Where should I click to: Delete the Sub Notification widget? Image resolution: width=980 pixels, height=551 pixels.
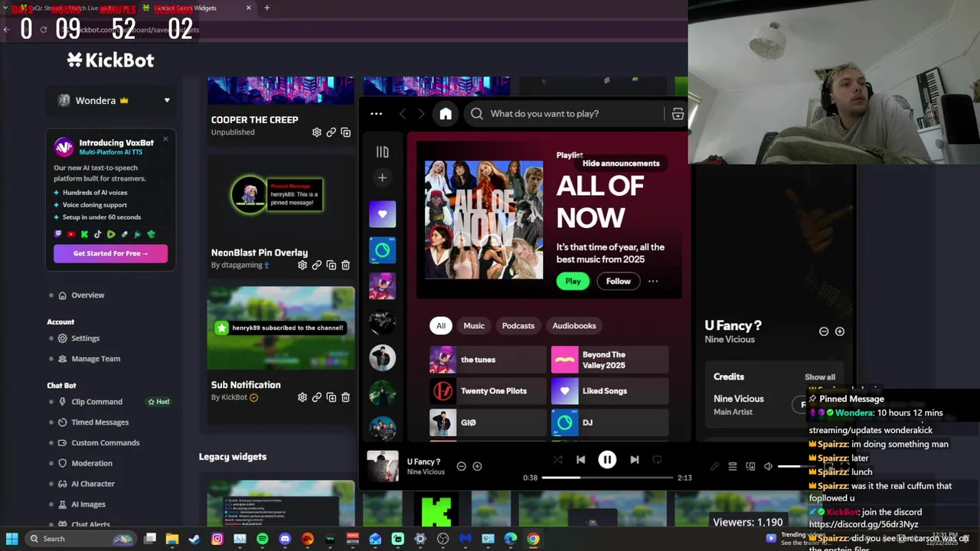point(345,397)
